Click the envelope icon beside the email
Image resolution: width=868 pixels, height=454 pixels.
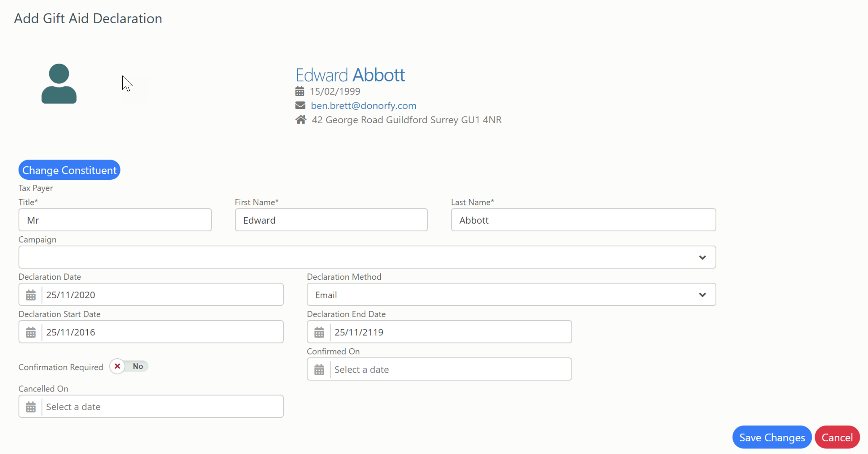click(300, 105)
